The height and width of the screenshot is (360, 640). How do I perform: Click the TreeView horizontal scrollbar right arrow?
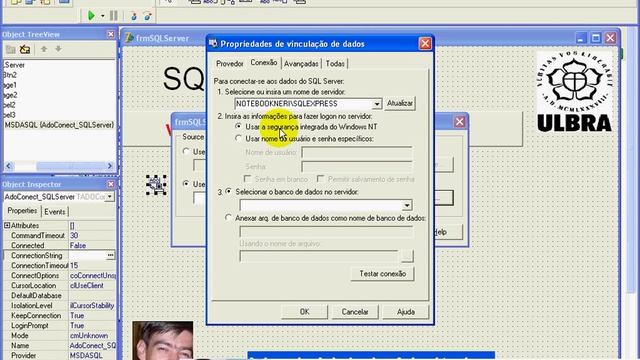click(x=109, y=166)
